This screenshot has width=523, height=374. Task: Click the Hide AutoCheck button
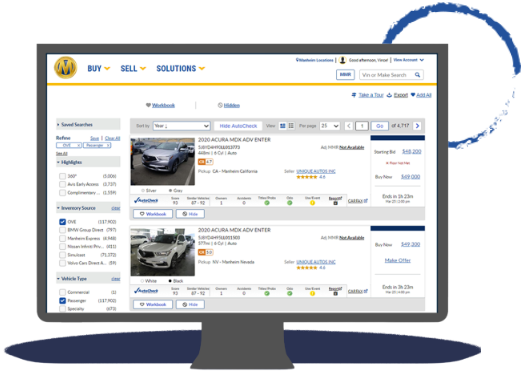238,126
